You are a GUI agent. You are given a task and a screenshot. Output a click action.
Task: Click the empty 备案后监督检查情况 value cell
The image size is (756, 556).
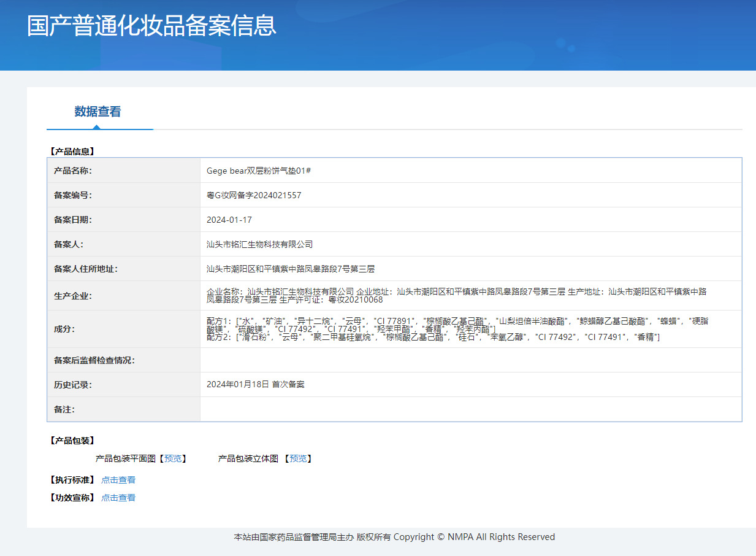[470, 360]
